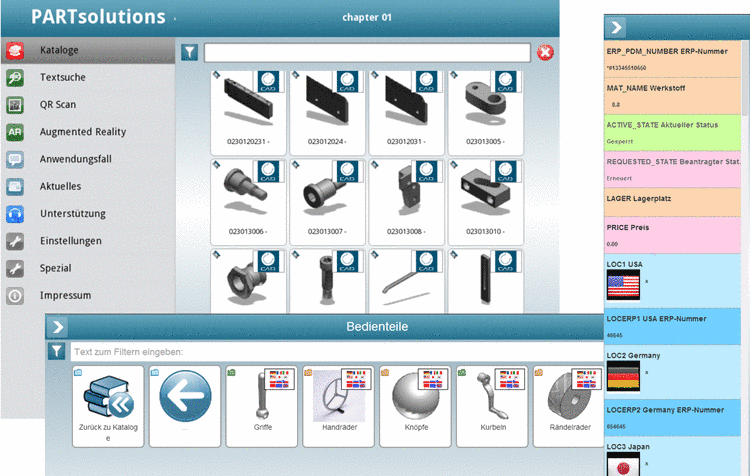The height and width of the screenshot is (476, 750).
Task: Click flags badge on Knöpfe tile
Action: pyautogui.click(x=433, y=379)
